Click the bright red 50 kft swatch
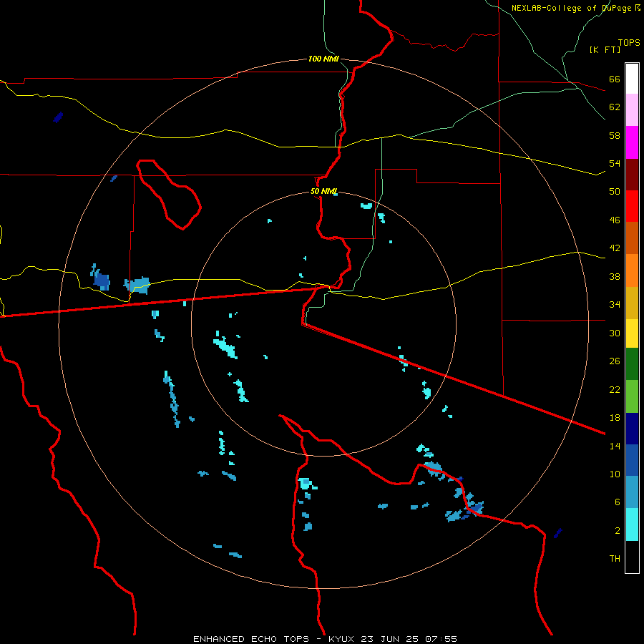Image resolution: width=644 pixels, height=644 pixels. 632,206
